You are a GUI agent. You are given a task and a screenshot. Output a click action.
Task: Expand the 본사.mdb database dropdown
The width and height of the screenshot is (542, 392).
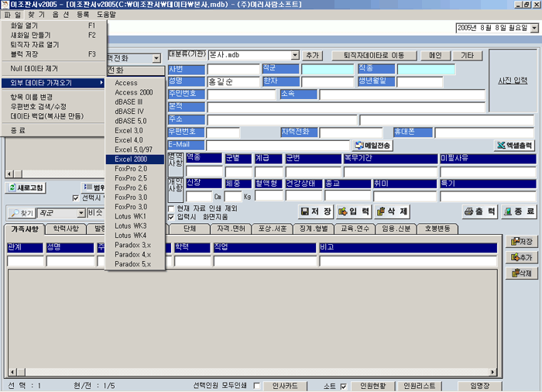(x=295, y=56)
